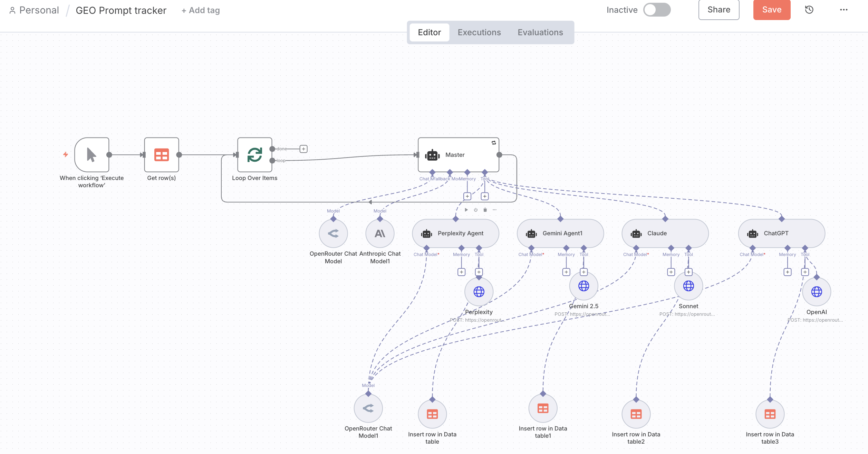Select the Anthropic Chat Model1 node
The width and height of the screenshot is (868, 454).
click(380, 234)
